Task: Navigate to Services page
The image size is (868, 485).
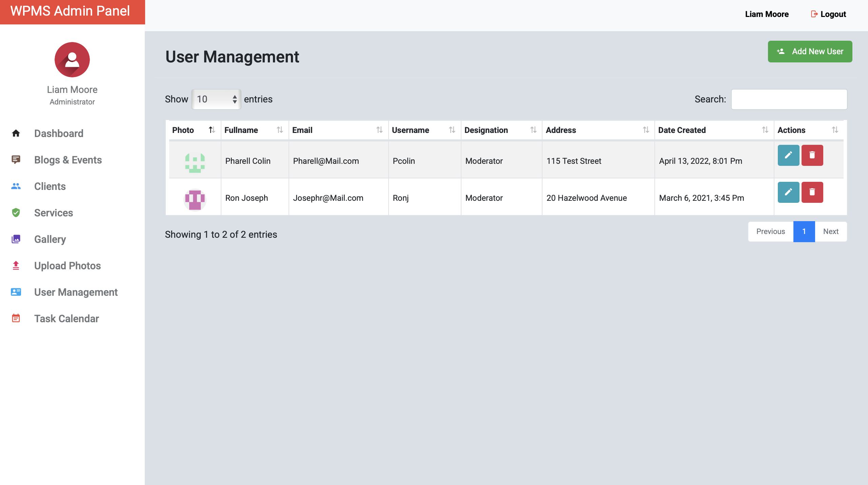Action: click(x=54, y=213)
